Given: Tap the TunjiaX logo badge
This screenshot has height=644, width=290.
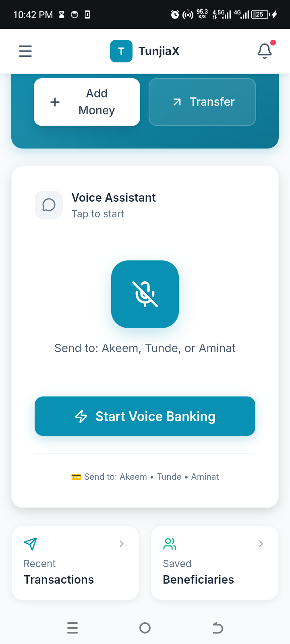Looking at the screenshot, I should coord(121,51).
